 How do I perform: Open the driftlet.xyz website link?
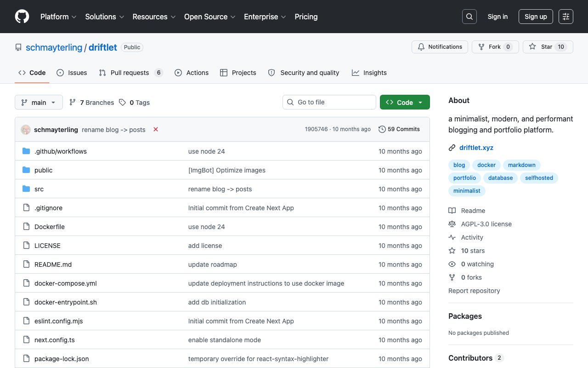[476, 148]
